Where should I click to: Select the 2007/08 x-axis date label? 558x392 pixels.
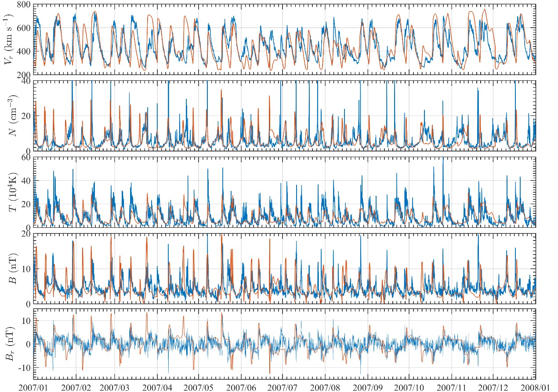click(x=324, y=387)
